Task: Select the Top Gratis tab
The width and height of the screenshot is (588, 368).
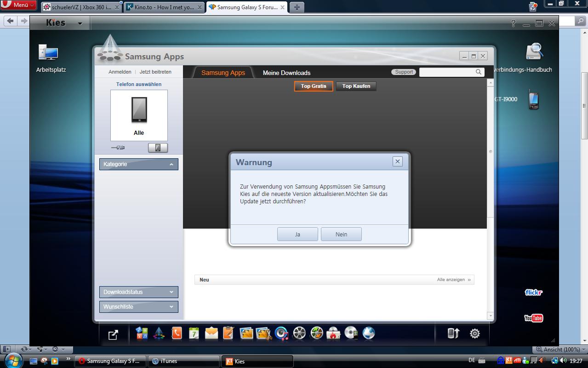Action: click(x=314, y=86)
